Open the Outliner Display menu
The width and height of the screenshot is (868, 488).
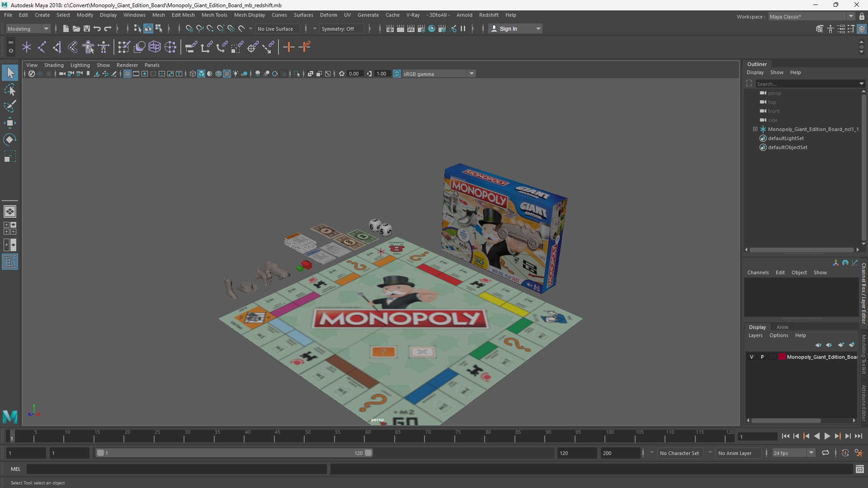point(755,72)
